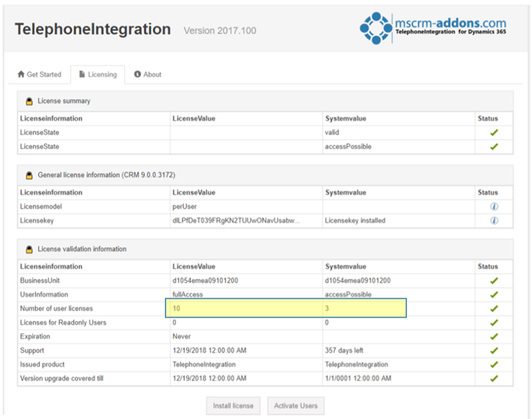Click the green checkmark for BusinessUnit
The image size is (532, 419).
tap(494, 281)
